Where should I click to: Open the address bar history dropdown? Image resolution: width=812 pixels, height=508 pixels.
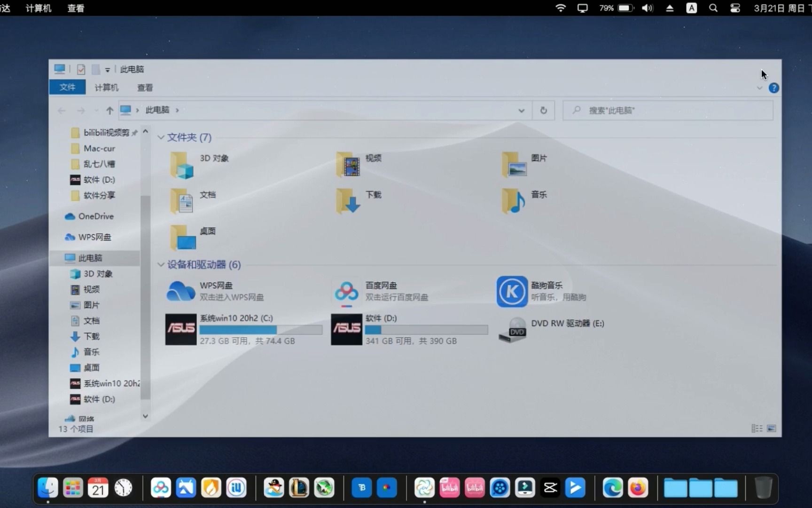pos(521,111)
